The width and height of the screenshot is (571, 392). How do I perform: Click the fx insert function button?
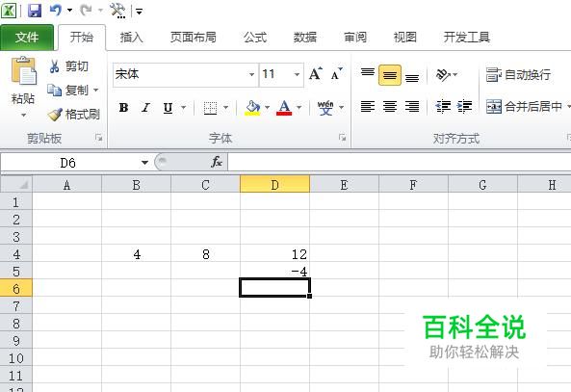217,162
